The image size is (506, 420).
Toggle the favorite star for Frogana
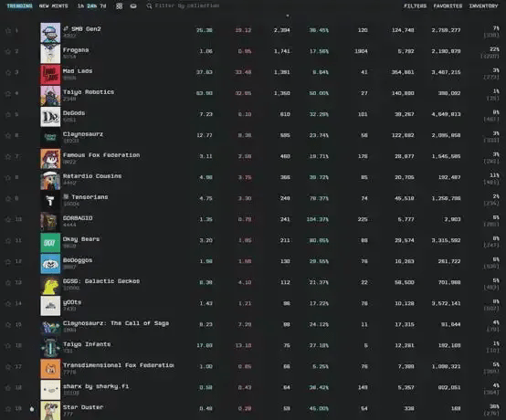[x=8, y=52]
